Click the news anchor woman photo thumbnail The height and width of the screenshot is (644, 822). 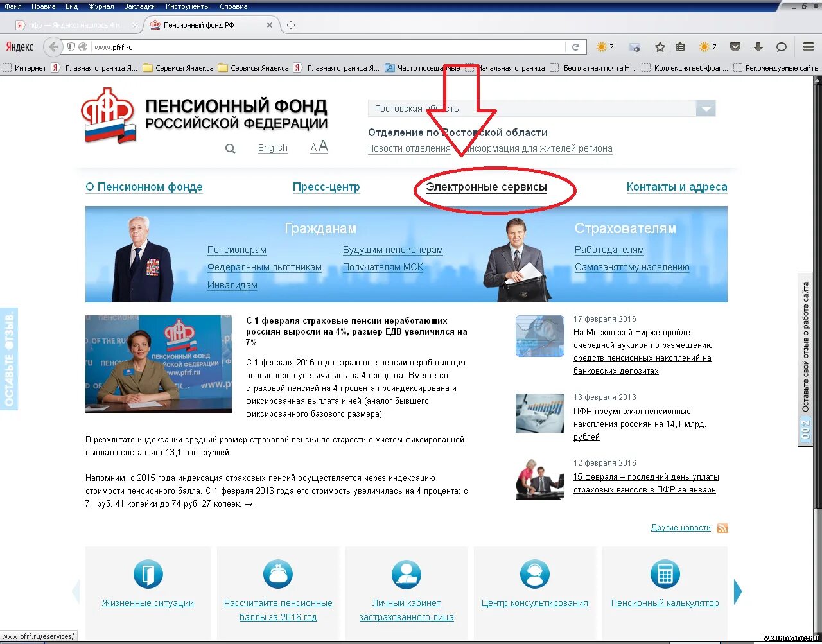[159, 364]
